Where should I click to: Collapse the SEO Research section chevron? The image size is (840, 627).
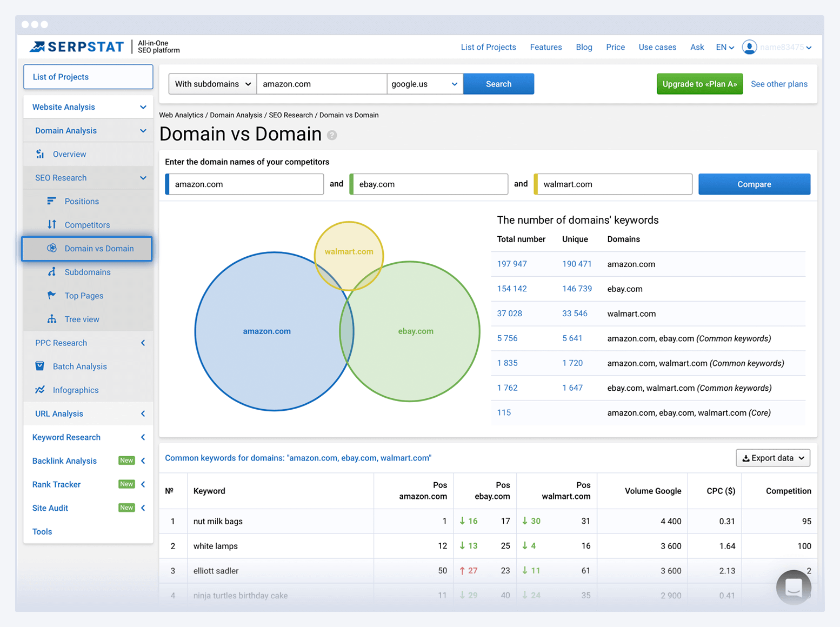pyautogui.click(x=143, y=178)
